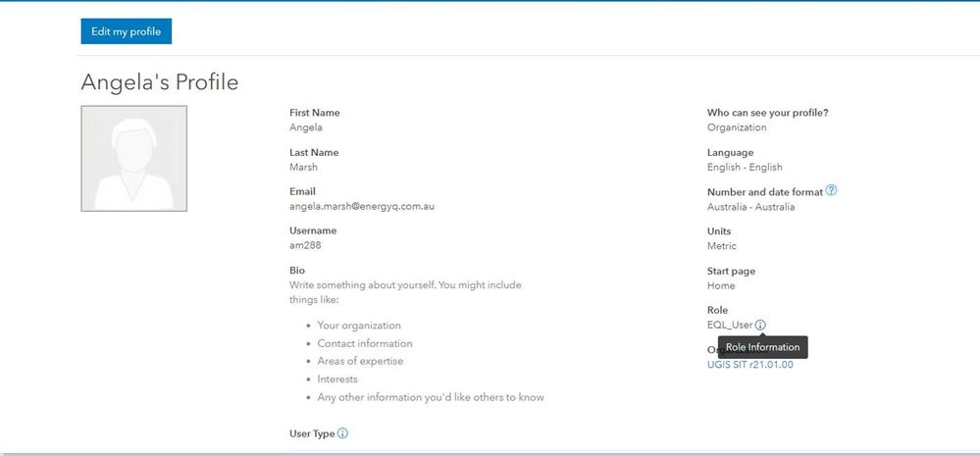Viewport: 980px width, 456px height.
Task: Click the Australia - Australia format value
Action: click(x=750, y=207)
